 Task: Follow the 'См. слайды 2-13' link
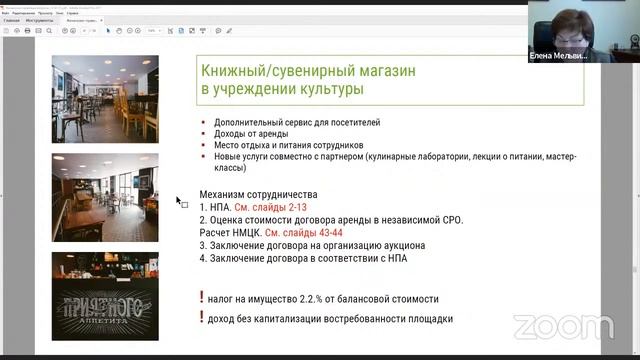(x=270, y=207)
